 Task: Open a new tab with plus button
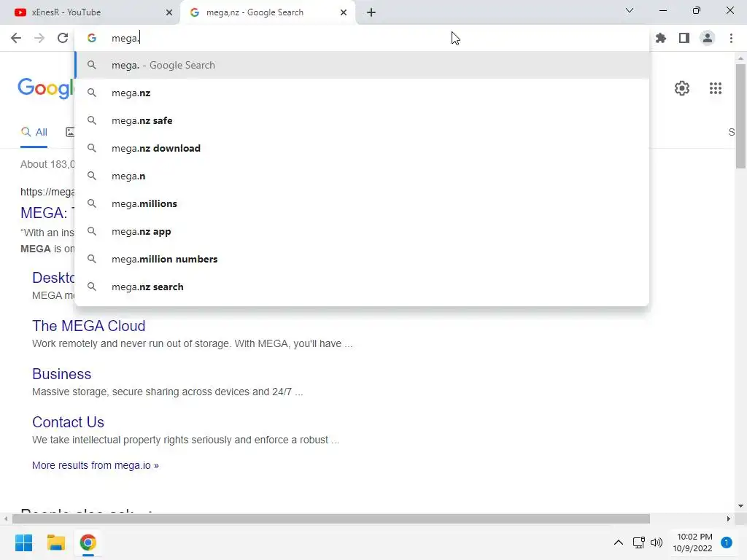[x=371, y=12]
